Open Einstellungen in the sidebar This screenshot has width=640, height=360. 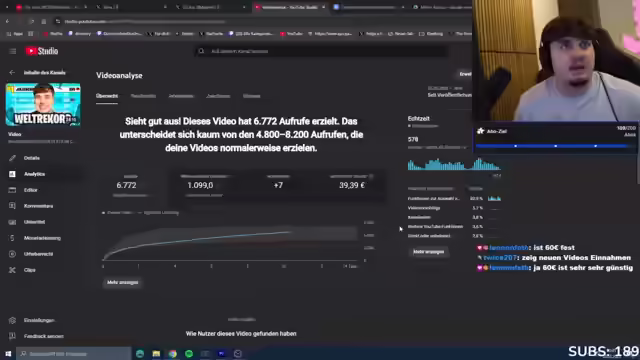pyautogui.click(x=39, y=320)
